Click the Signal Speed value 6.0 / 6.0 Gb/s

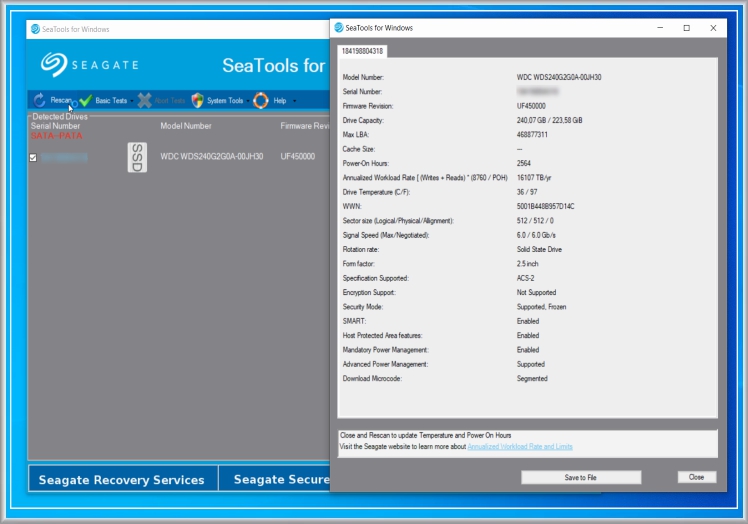[536, 235]
